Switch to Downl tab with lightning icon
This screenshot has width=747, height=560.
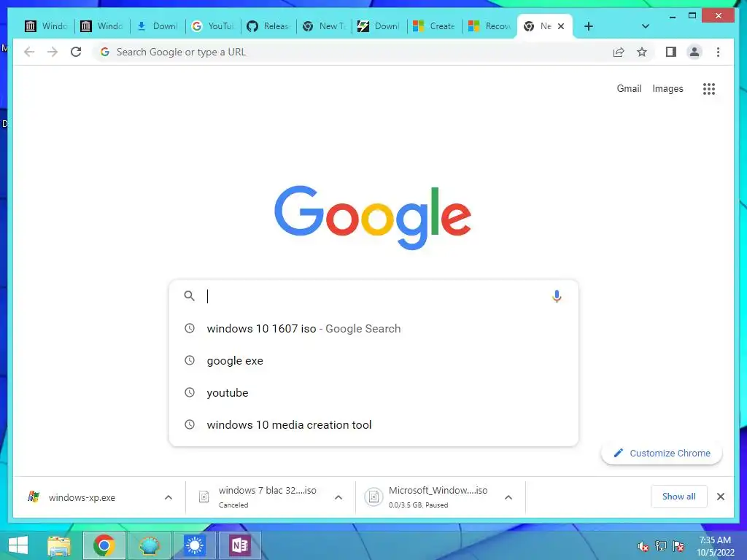tap(379, 26)
